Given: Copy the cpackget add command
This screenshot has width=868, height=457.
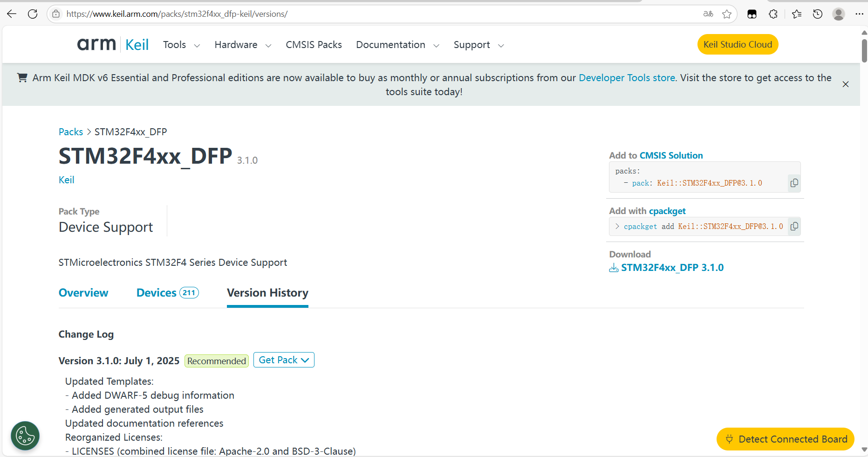Looking at the screenshot, I should coord(794,226).
